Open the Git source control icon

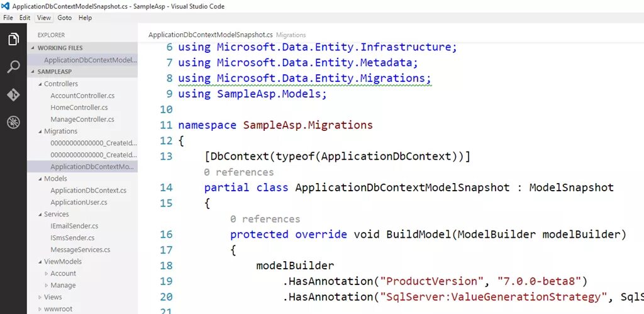click(x=13, y=94)
